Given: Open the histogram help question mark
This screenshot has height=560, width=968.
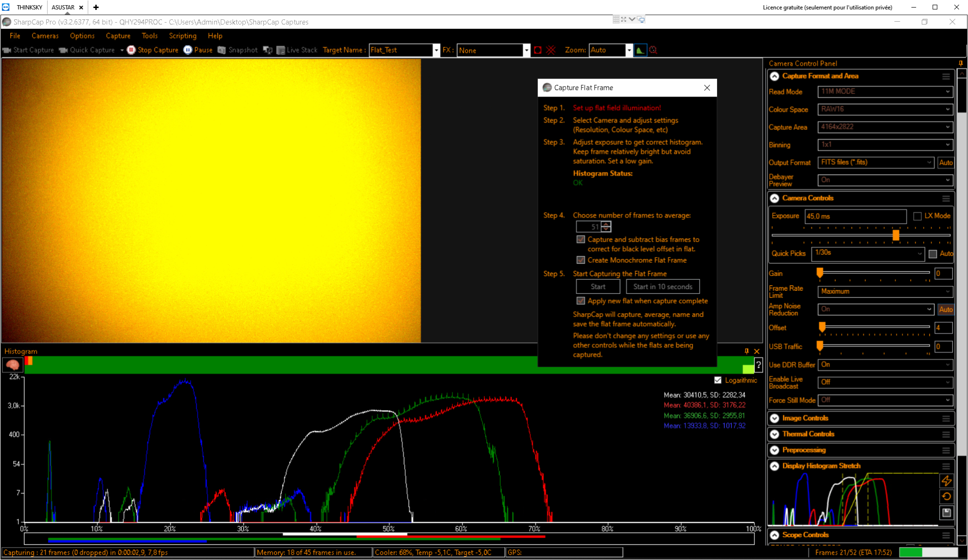Looking at the screenshot, I should tap(758, 365).
